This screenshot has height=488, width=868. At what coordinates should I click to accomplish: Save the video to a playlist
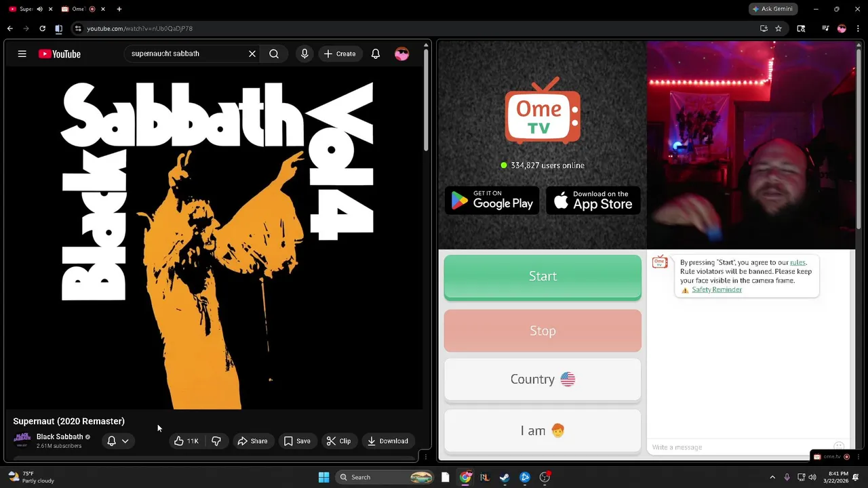pos(297,441)
